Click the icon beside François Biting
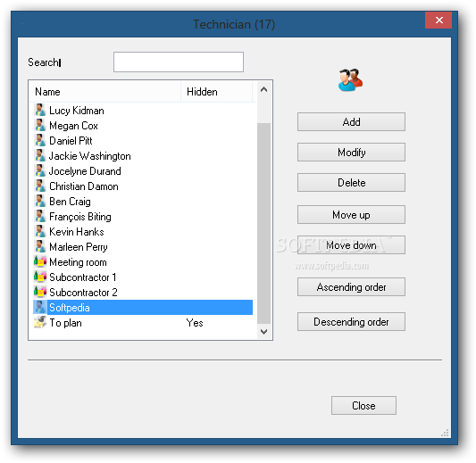Screen dimensions: 476x463 point(40,216)
